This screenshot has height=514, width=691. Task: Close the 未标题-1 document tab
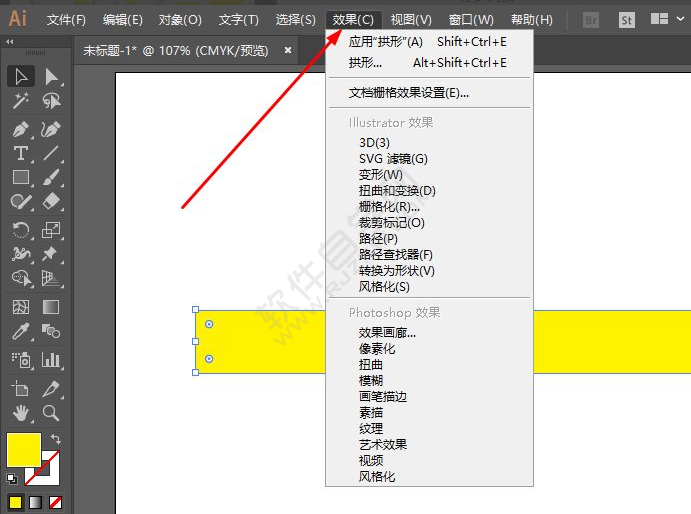[x=288, y=50]
